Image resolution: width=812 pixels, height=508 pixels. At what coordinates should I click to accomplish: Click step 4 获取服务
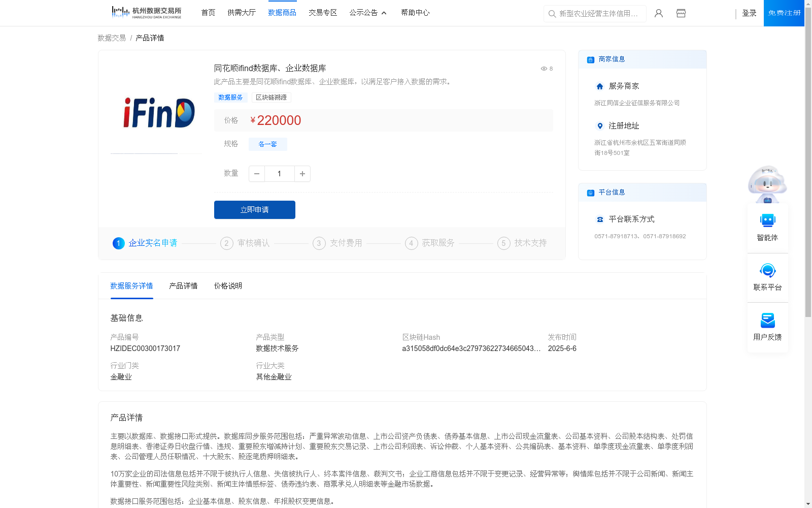click(x=430, y=243)
